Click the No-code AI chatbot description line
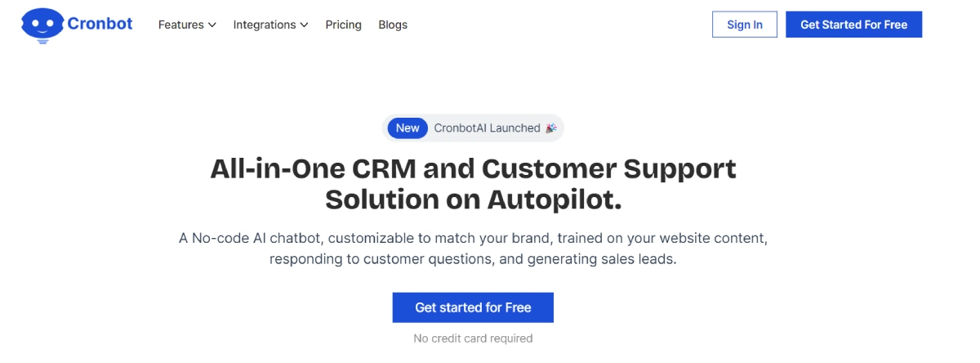Viewport: 980px width, 363px height. (474, 239)
